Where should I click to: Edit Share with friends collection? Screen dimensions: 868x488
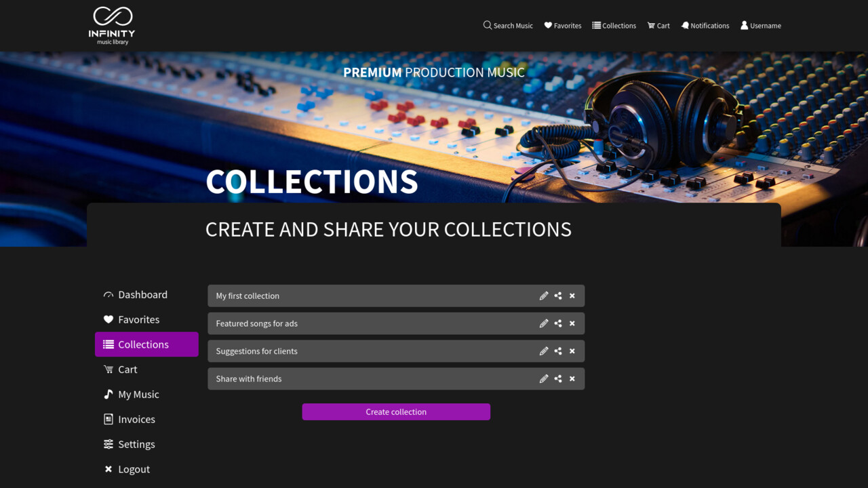(544, 379)
